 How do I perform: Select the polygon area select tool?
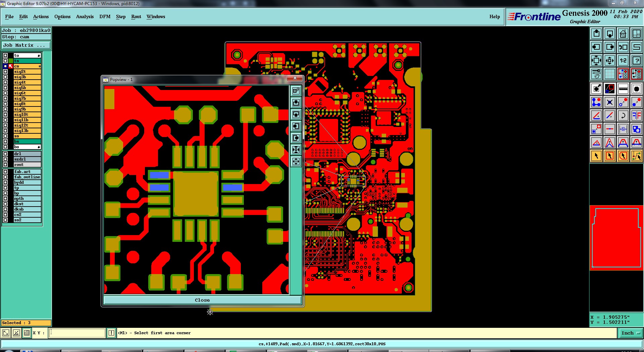pyautogui.click(x=623, y=156)
